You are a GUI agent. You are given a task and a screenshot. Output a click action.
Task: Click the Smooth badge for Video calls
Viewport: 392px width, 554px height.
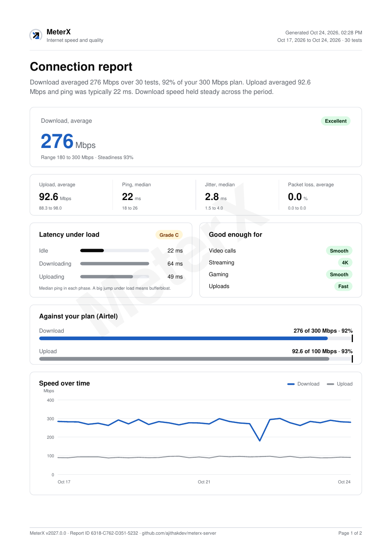coord(339,251)
